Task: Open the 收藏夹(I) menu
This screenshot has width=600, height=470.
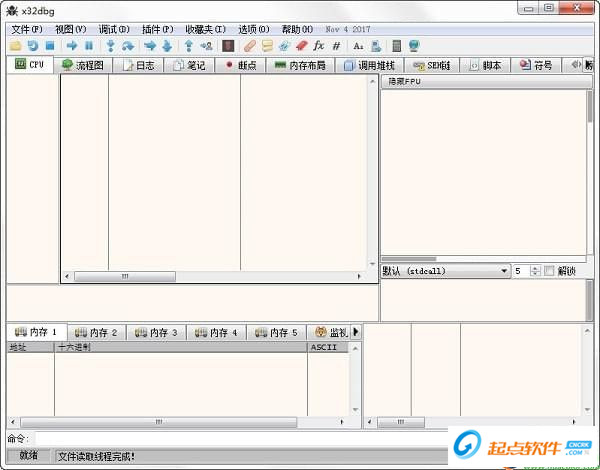Action: pyautogui.click(x=205, y=29)
